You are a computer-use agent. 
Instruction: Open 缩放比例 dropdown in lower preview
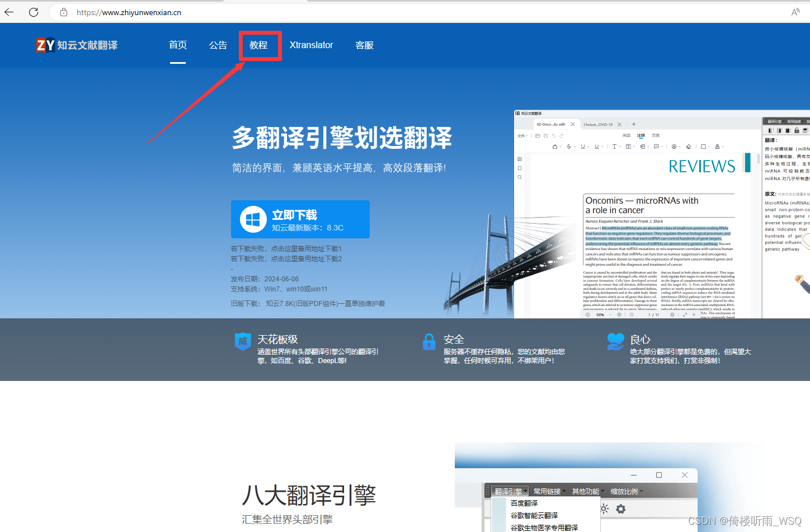[627, 491]
